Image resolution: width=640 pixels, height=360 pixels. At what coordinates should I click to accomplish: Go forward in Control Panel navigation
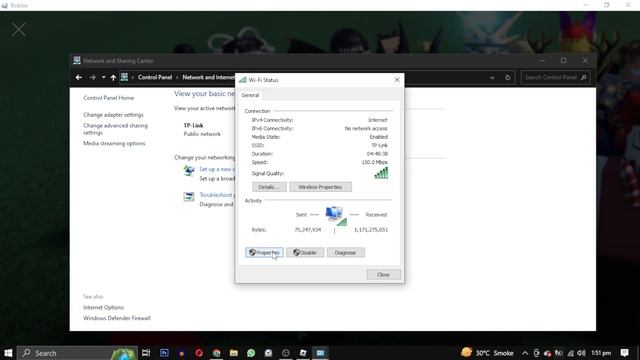click(x=92, y=77)
